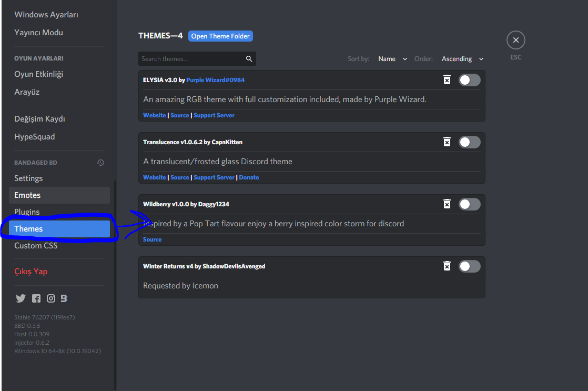This screenshot has width=588, height=391.
Task: Click the BBD 0.3.5 version text
Action: click(x=27, y=326)
